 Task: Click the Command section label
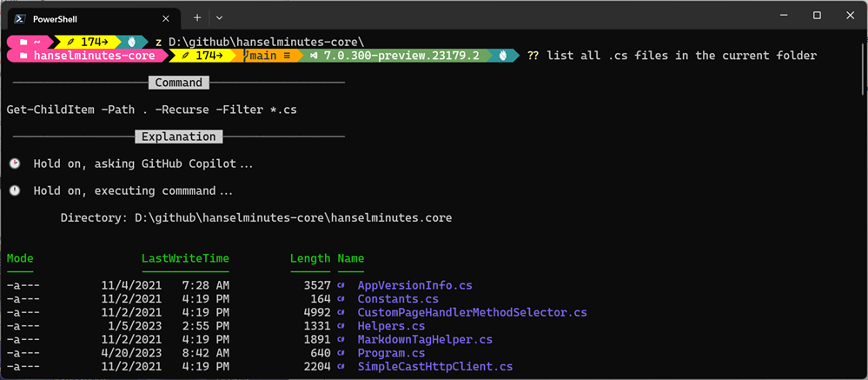(x=178, y=83)
